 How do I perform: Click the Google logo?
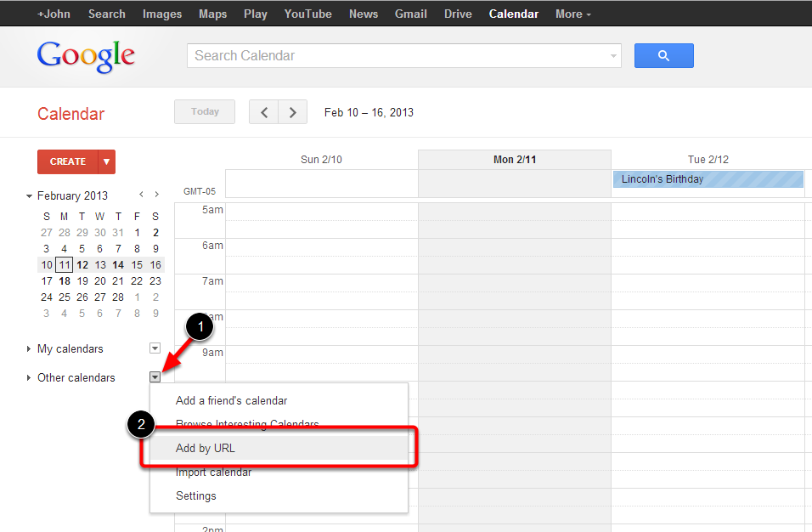coord(86,56)
